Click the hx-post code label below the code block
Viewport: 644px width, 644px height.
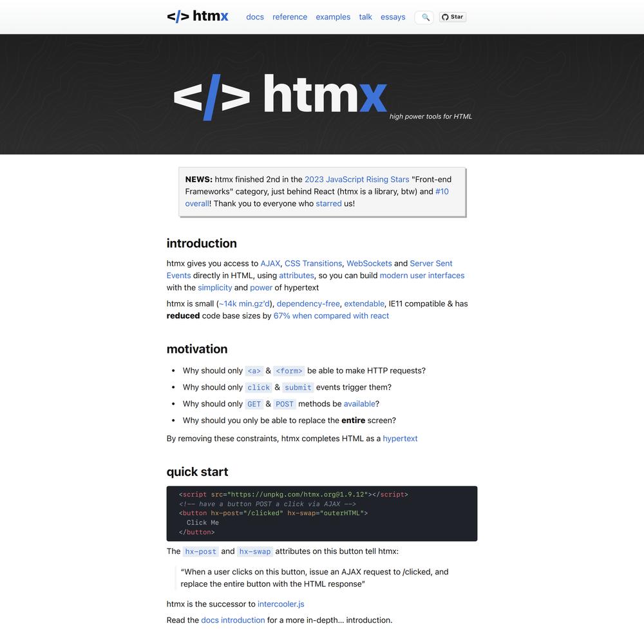pyautogui.click(x=201, y=552)
